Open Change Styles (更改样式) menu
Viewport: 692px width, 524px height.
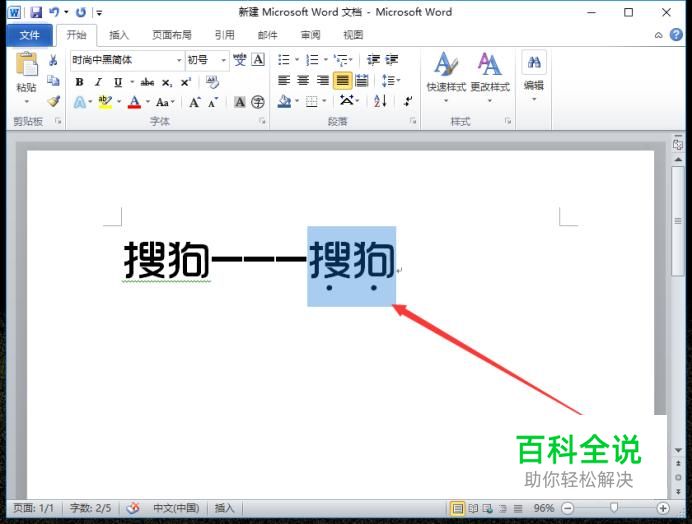pos(490,77)
